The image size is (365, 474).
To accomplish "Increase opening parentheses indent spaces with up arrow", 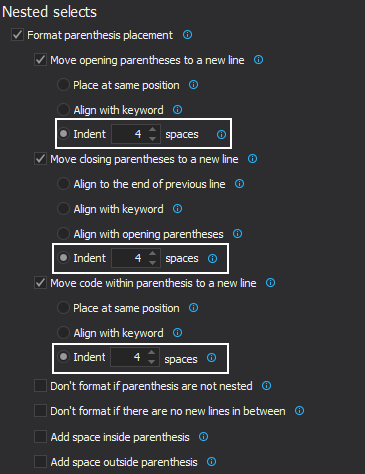I will coord(152,130).
